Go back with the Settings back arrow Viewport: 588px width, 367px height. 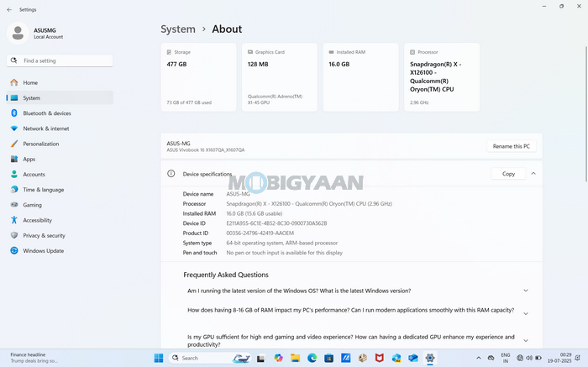click(x=9, y=10)
